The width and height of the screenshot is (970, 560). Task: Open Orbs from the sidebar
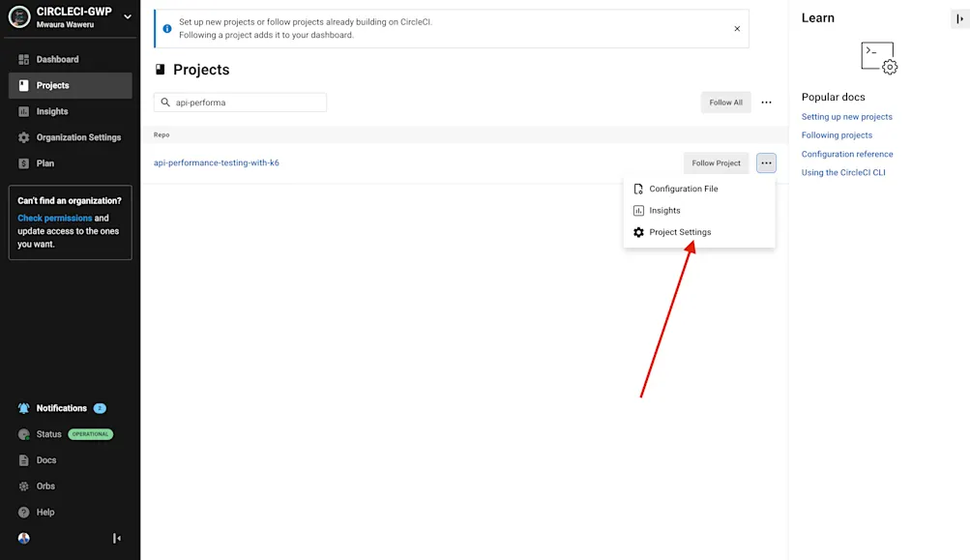pos(45,486)
